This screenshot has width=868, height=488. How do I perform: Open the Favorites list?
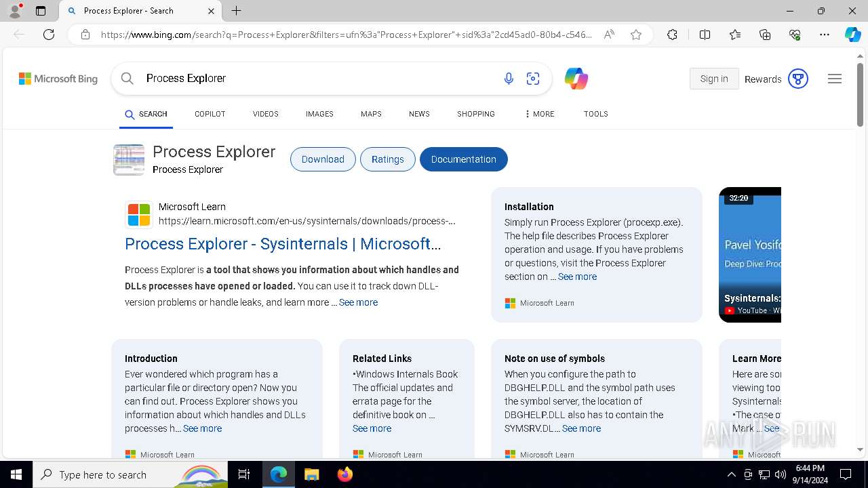tap(735, 35)
